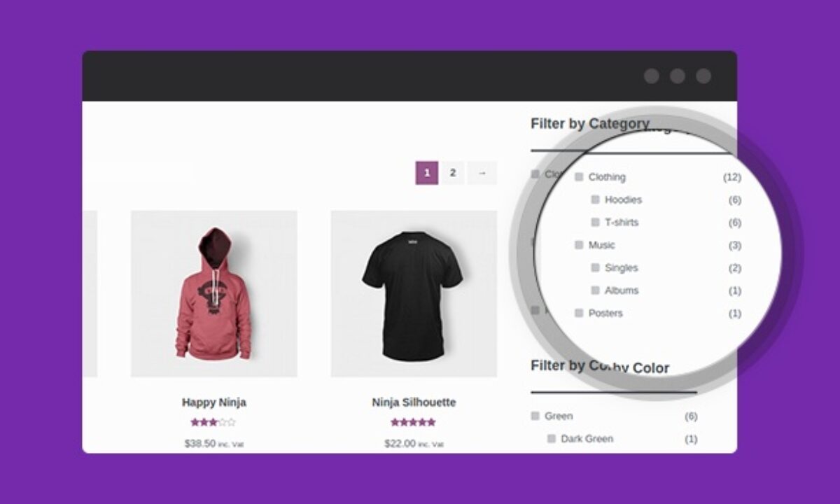
Task: Check the Clothing category checkbox
Action: pyautogui.click(x=579, y=177)
